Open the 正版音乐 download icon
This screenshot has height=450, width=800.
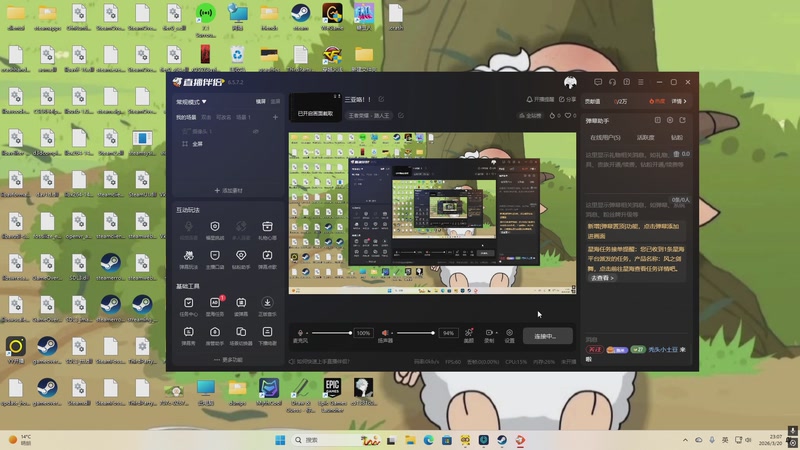pyautogui.click(x=267, y=303)
